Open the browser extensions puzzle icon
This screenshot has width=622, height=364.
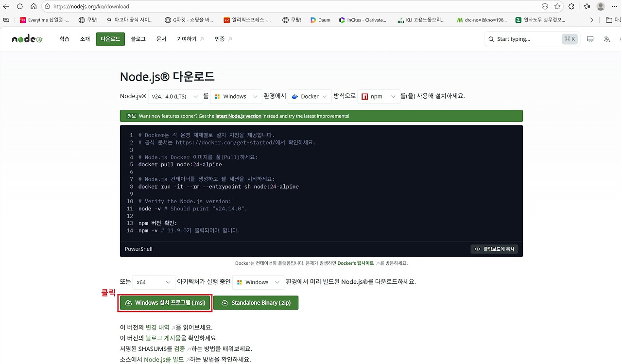tap(571, 6)
